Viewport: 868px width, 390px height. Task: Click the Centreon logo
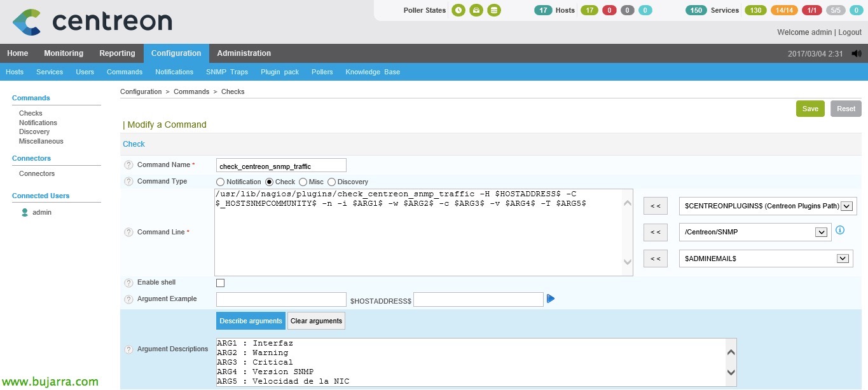[92, 22]
